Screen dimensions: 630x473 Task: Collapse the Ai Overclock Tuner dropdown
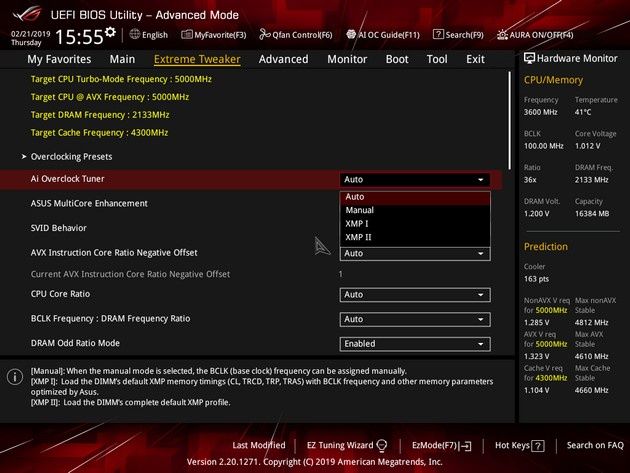pos(415,180)
